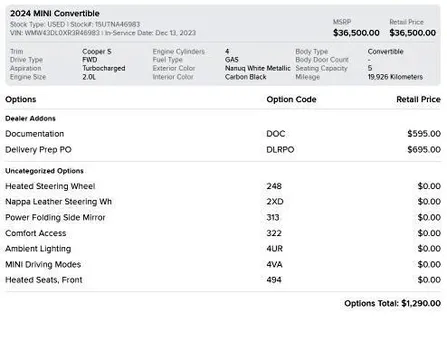Click the exterior color 'Nanuq White Metallic'

[258, 68]
